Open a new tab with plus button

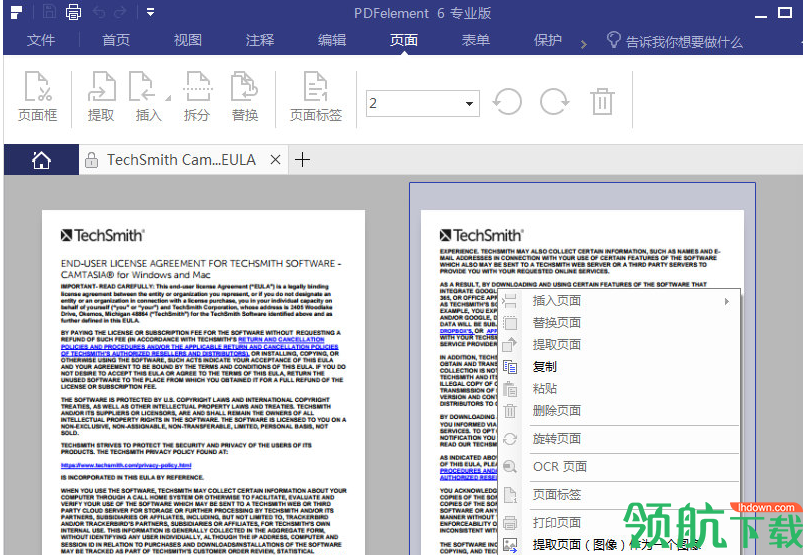[303, 160]
